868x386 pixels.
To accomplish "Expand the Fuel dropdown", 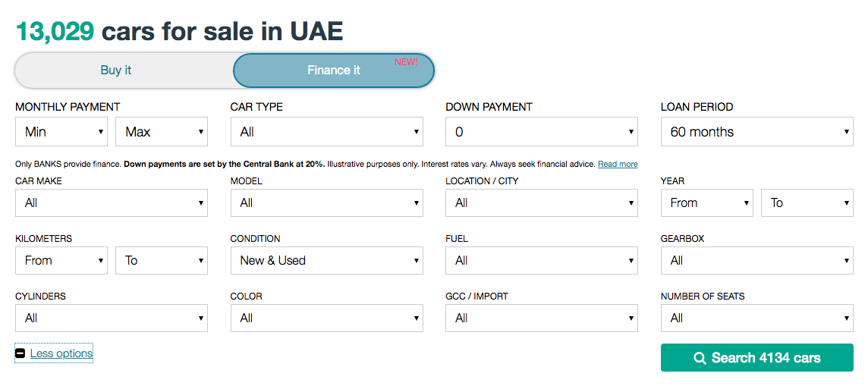I will [x=542, y=261].
